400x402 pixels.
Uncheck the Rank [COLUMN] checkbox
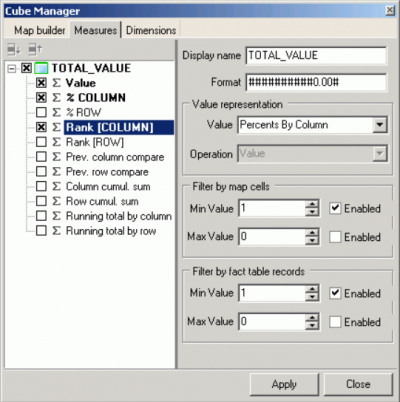(x=41, y=127)
